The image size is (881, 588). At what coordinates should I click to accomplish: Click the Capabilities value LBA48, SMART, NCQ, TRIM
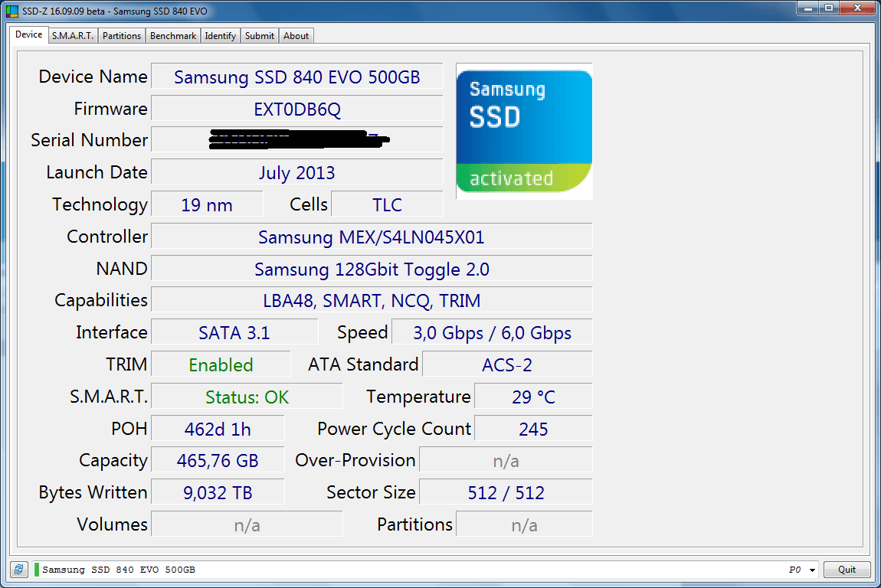(372, 300)
